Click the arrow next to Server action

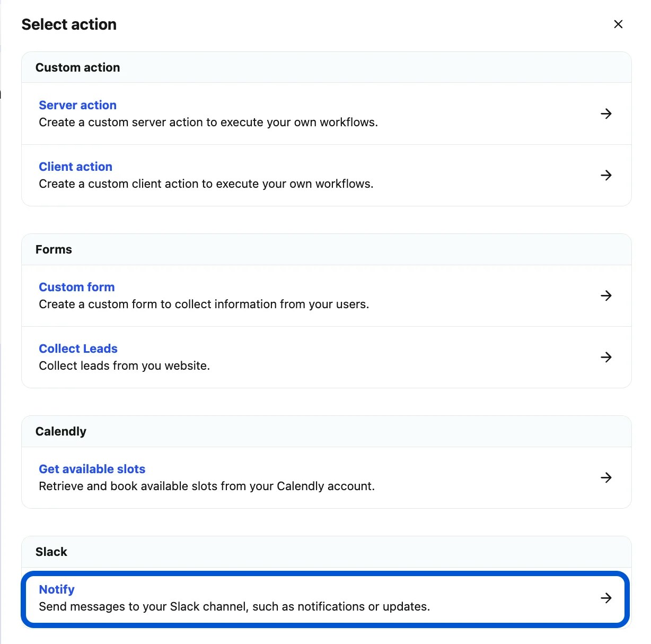pyautogui.click(x=606, y=114)
